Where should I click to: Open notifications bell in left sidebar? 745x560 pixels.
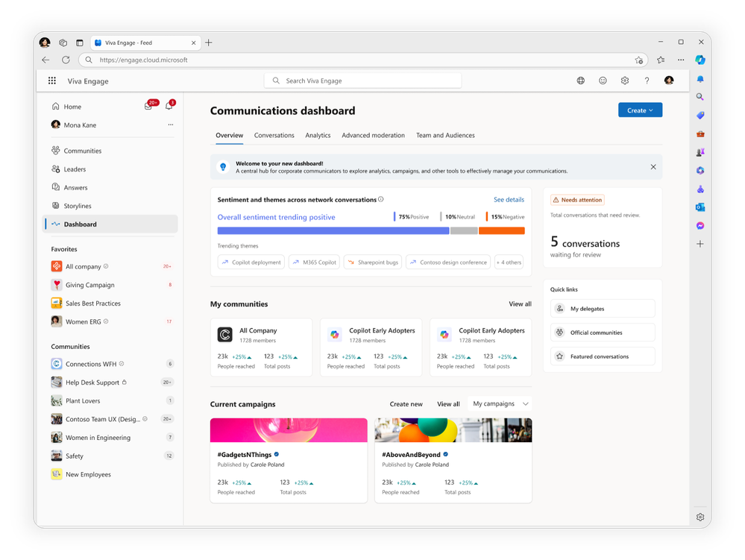coord(169,105)
